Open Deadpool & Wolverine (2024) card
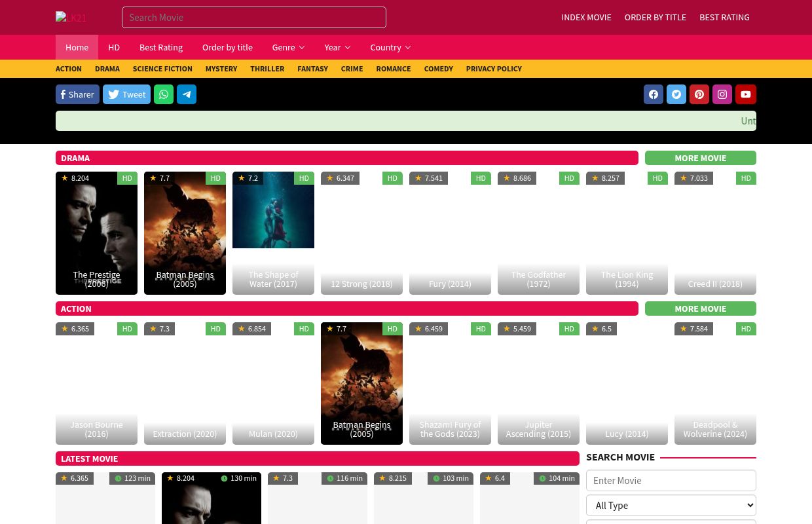 click(x=715, y=383)
